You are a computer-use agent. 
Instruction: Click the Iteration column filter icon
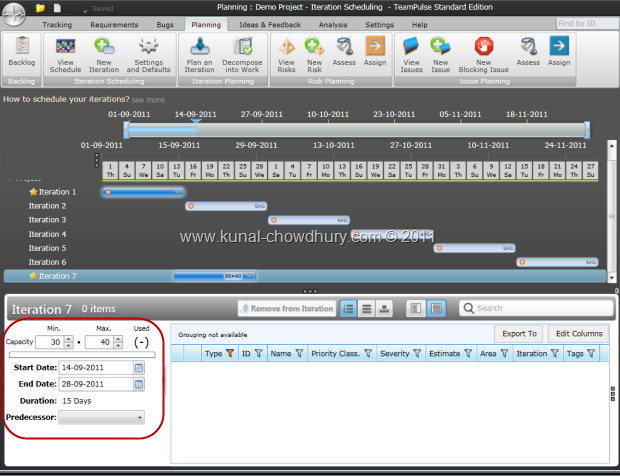pos(555,353)
